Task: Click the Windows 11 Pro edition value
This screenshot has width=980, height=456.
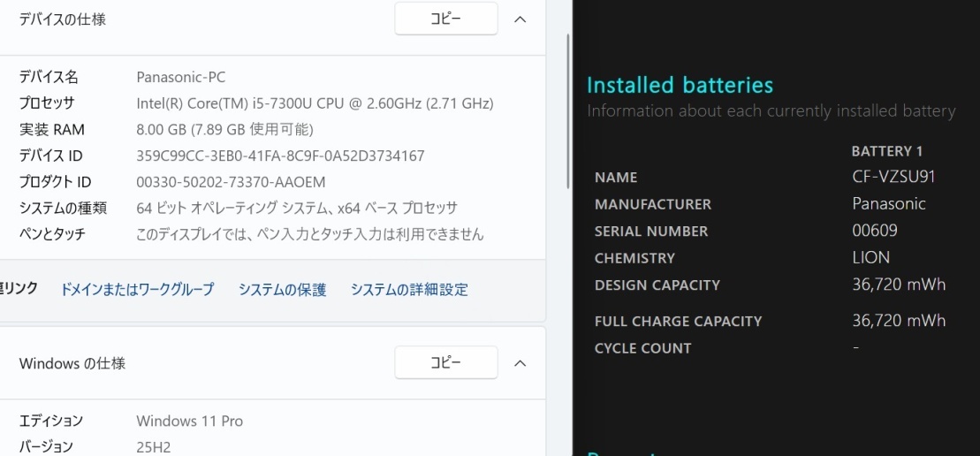Action: (x=189, y=421)
